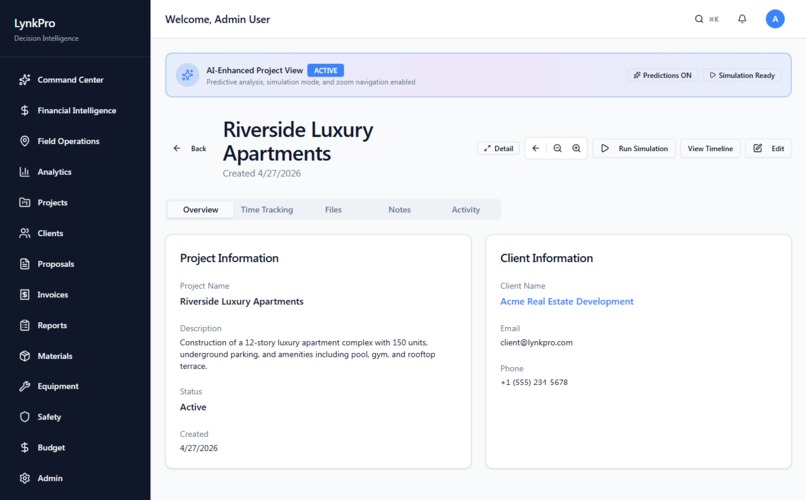Click the Project Information heading

[229, 258]
